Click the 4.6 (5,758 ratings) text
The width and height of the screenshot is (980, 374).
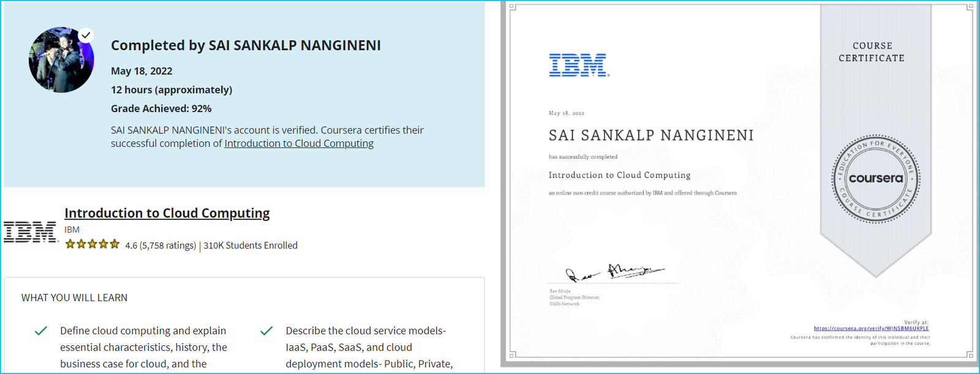[x=160, y=245]
